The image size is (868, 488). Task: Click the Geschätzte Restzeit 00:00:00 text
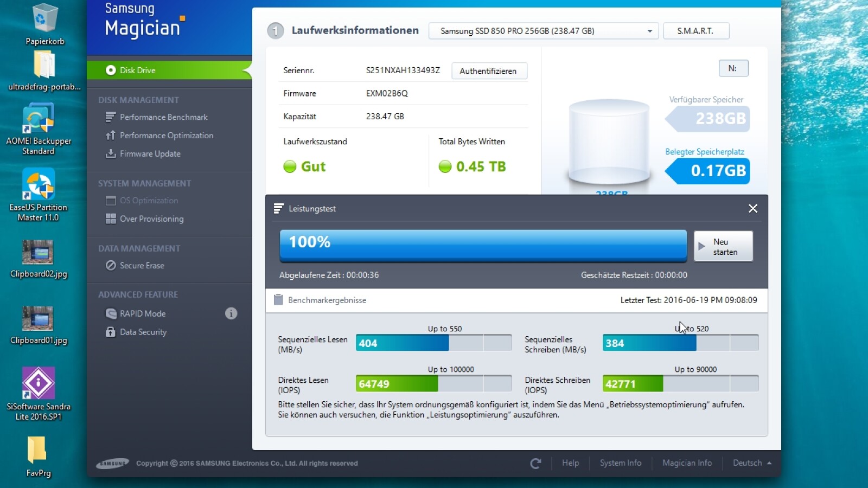coord(634,275)
